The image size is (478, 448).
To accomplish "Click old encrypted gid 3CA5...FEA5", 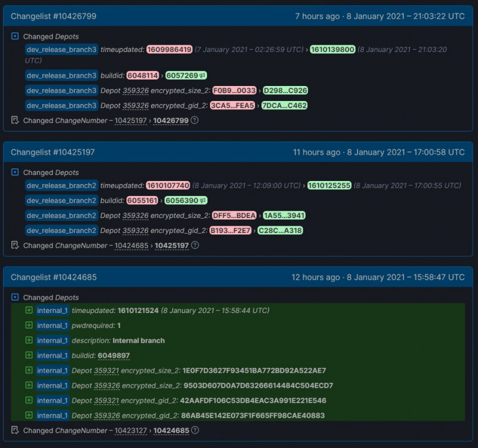I will 233,105.
